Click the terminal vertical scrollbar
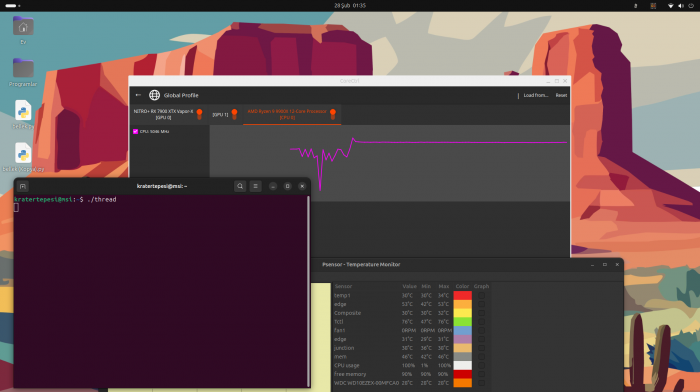Viewport: 700px width, 392px height. click(x=308, y=291)
